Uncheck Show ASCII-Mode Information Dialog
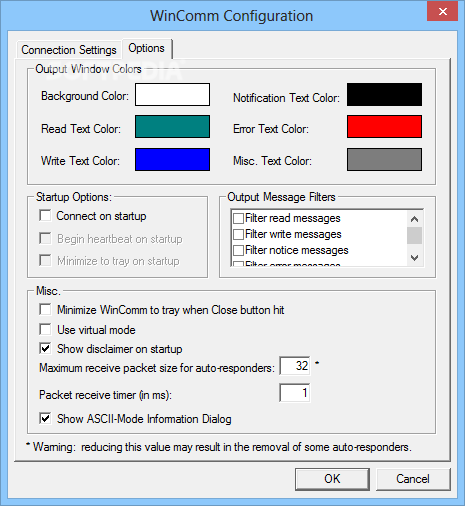Screen dimensions: 465x506 coord(45,418)
